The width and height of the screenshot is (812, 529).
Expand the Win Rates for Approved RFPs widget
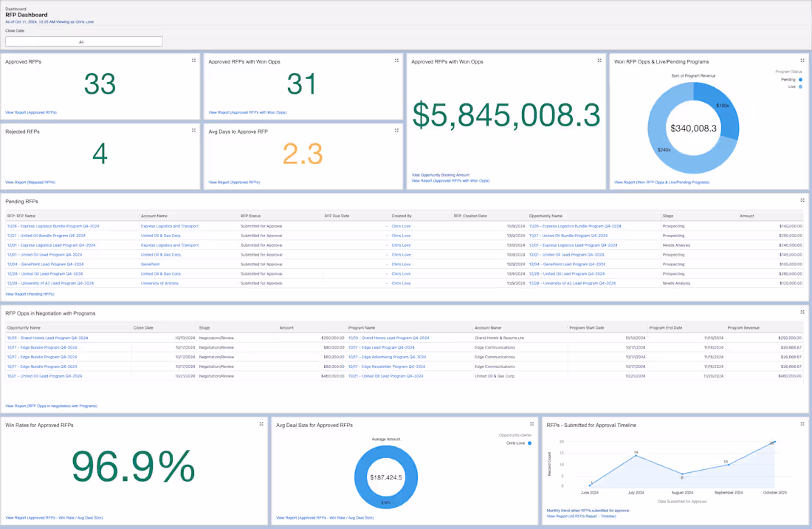tap(261, 423)
